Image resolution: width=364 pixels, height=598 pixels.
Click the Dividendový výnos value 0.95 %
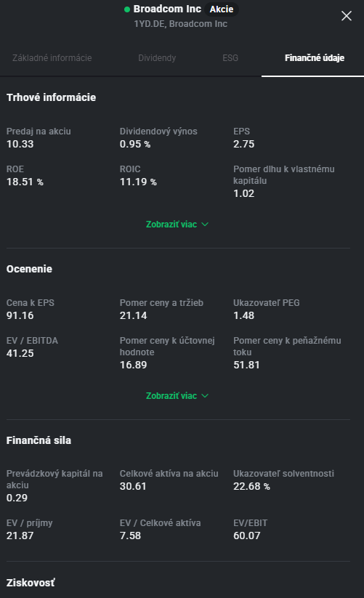pos(135,144)
